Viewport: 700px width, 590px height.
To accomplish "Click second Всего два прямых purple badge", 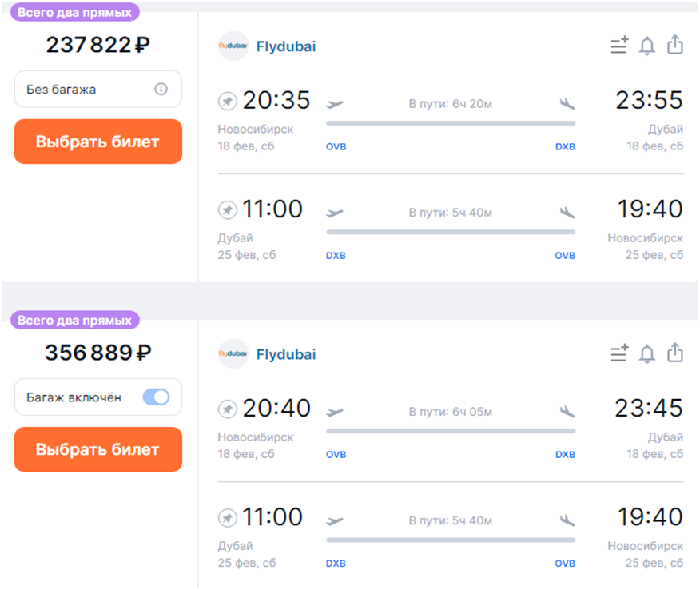I will (x=75, y=321).
